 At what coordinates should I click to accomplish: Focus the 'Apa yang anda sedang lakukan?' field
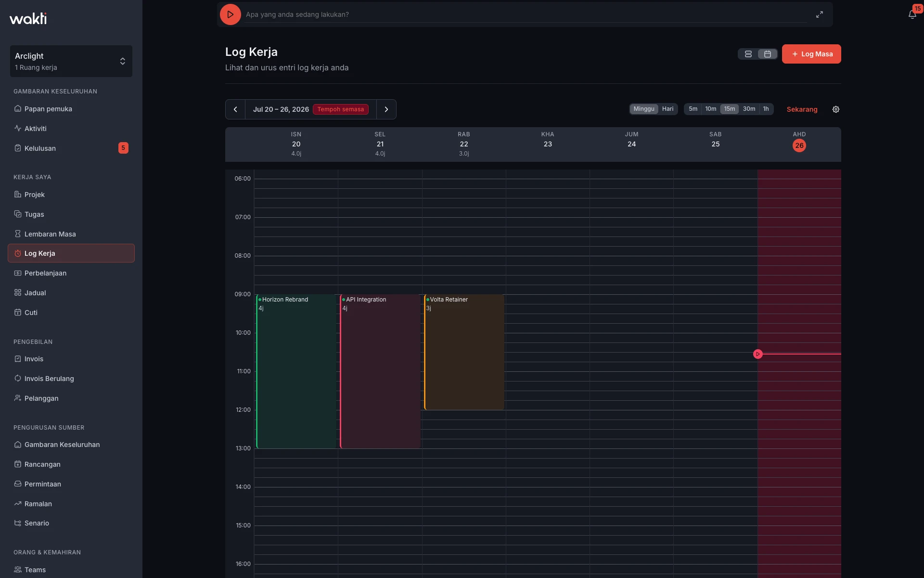coord(526,14)
